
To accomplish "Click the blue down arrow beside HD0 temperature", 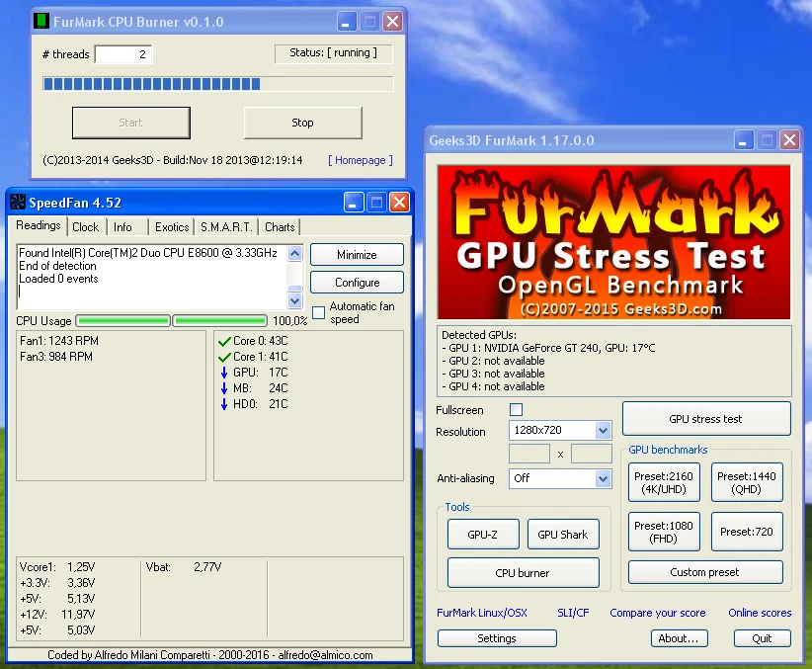I will 224,404.
